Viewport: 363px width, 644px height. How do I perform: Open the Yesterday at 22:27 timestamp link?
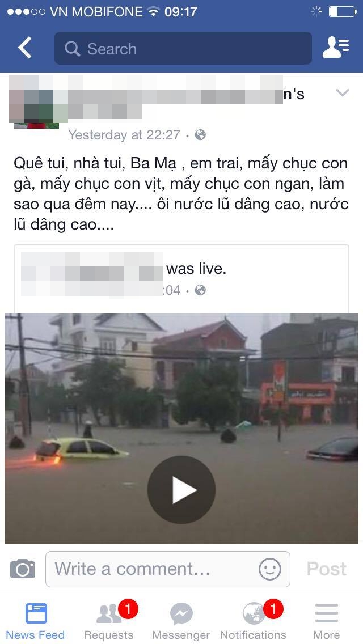click(124, 135)
